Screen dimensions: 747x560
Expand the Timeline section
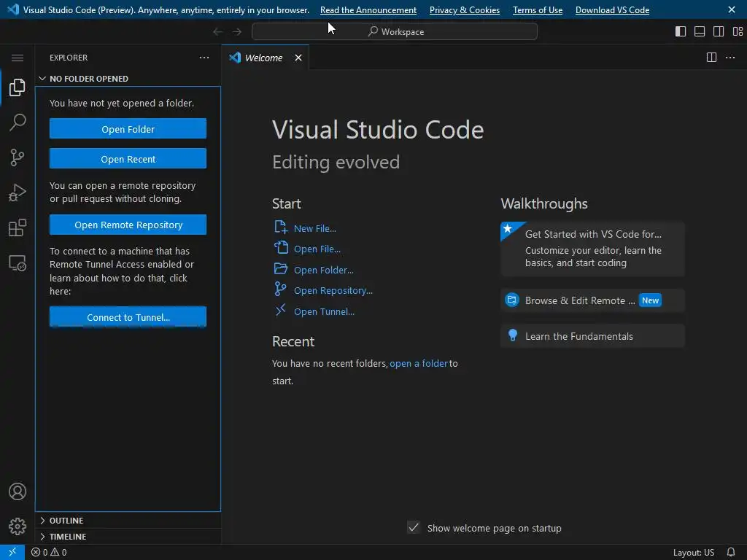click(x=68, y=537)
